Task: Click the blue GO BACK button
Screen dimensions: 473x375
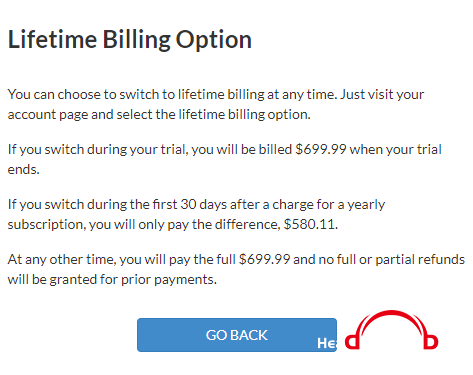Action: coord(237,335)
